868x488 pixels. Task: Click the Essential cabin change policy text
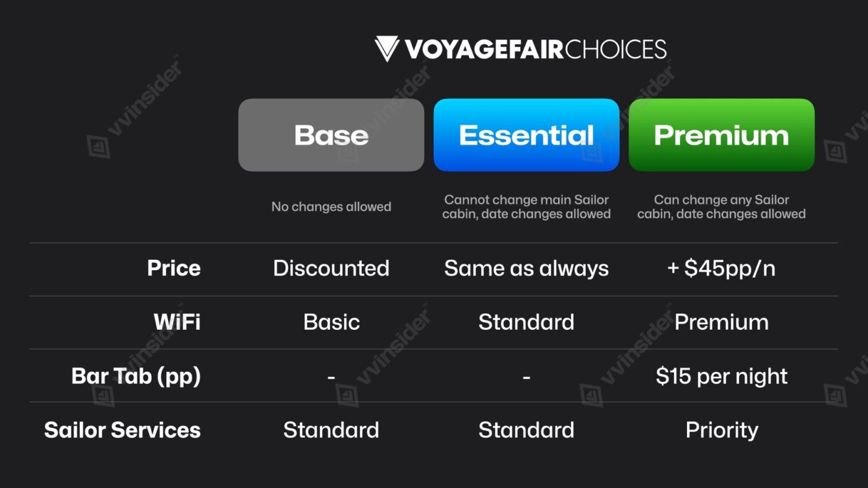tap(526, 207)
